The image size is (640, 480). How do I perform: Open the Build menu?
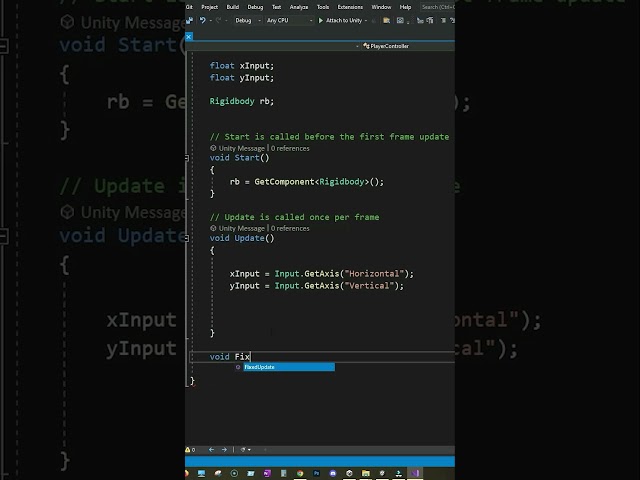[x=233, y=7]
